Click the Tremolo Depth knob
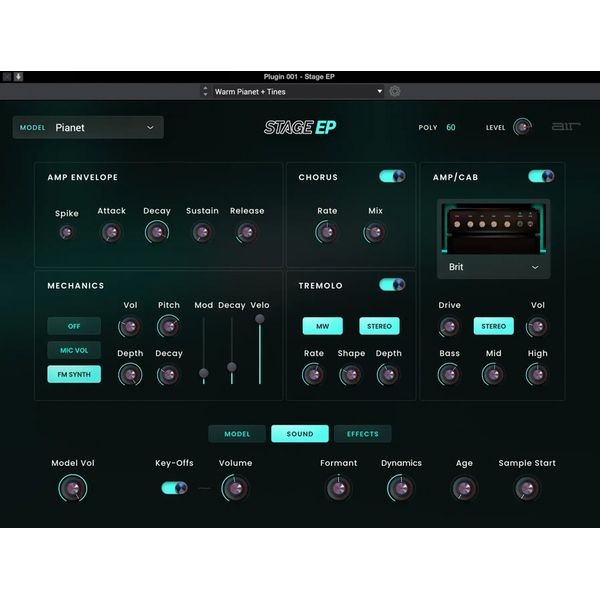Viewport: 600px width, 600px height. (x=388, y=375)
